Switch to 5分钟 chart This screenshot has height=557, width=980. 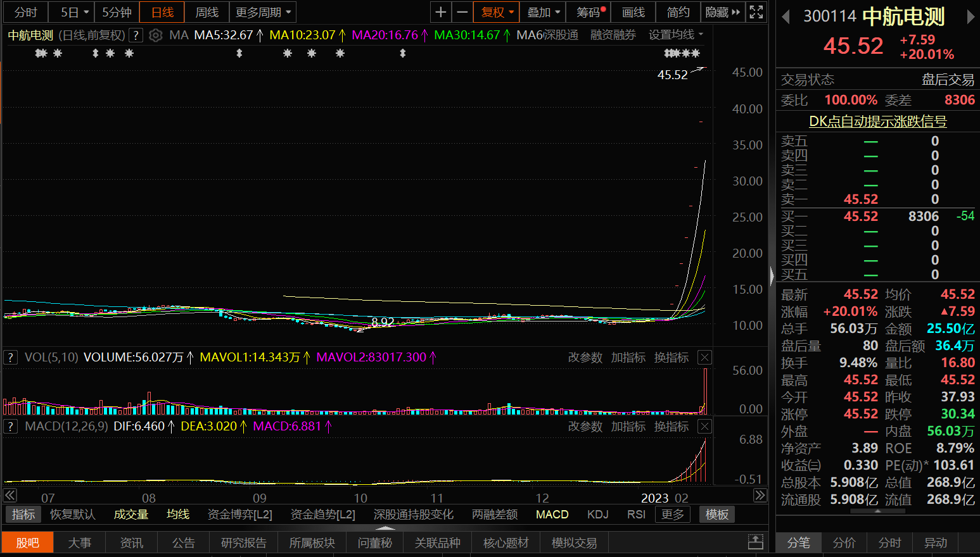117,12
